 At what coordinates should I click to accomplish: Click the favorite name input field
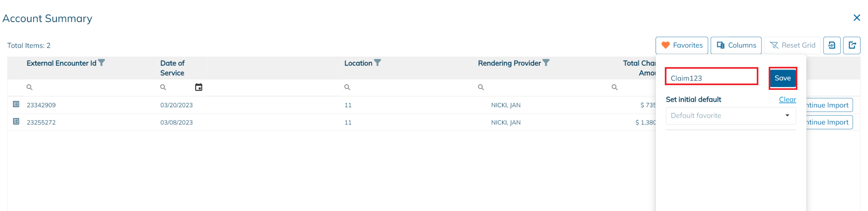(x=711, y=78)
